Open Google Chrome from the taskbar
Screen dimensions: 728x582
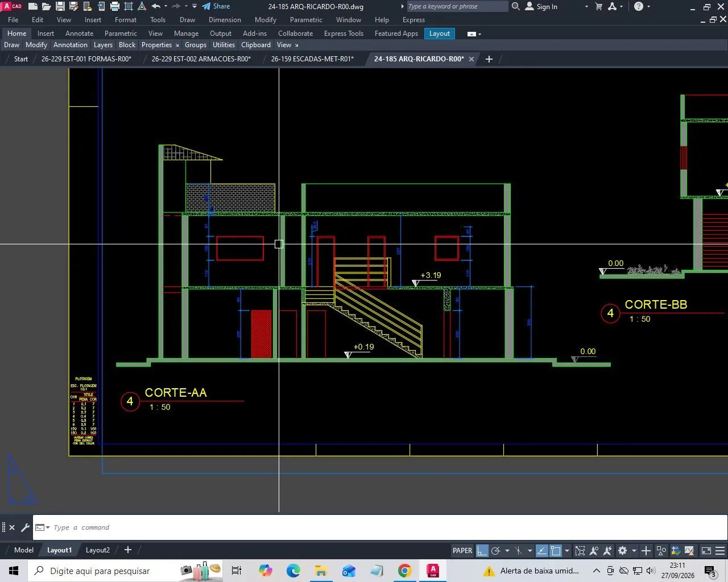pos(405,571)
